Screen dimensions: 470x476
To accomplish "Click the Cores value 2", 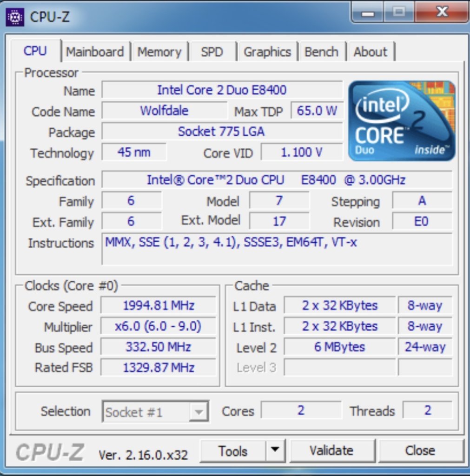I will (301, 410).
